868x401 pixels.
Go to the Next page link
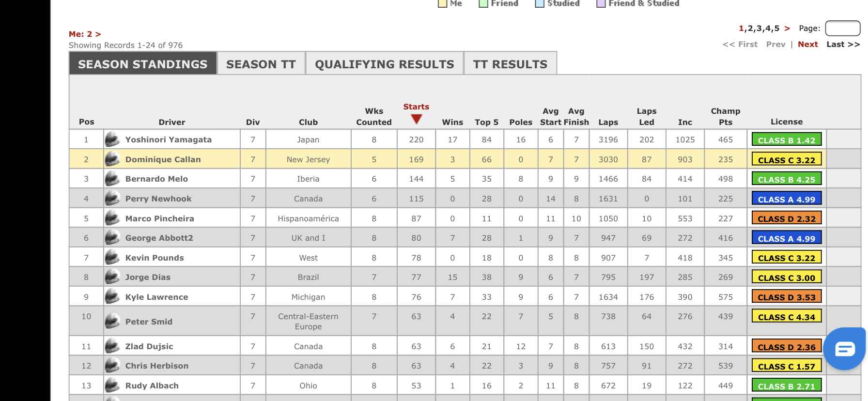click(807, 44)
